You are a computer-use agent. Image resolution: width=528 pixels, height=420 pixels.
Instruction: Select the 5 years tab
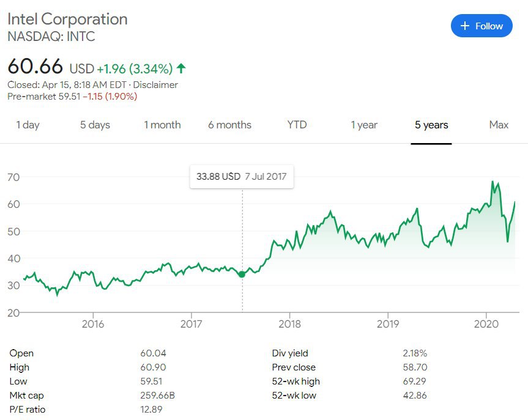coord(431,125)
